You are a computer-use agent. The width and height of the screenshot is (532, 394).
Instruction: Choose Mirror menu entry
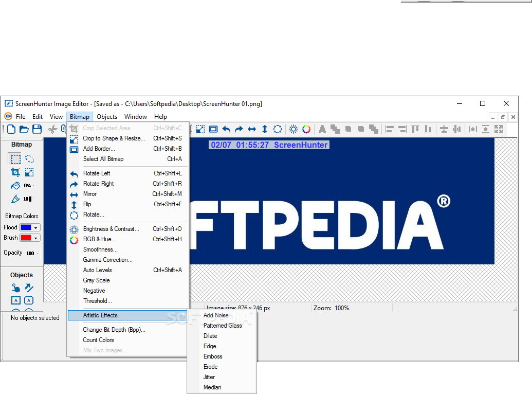129,193
